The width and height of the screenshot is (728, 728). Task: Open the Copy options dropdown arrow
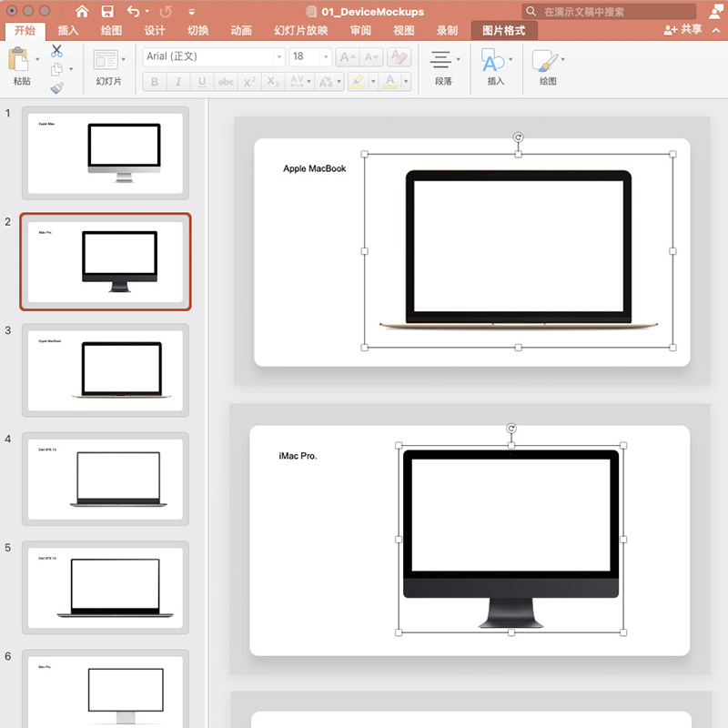click(71, 69)
